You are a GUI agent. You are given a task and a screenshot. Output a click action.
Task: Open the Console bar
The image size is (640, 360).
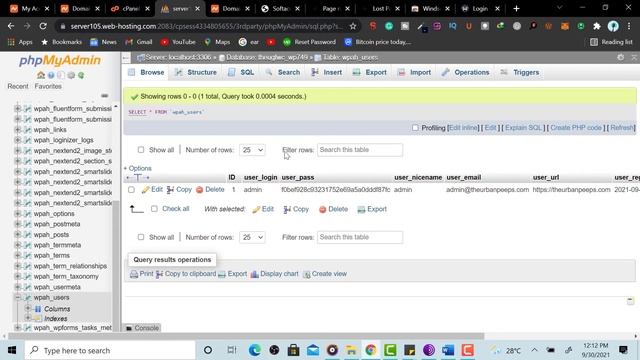point(142,328)
